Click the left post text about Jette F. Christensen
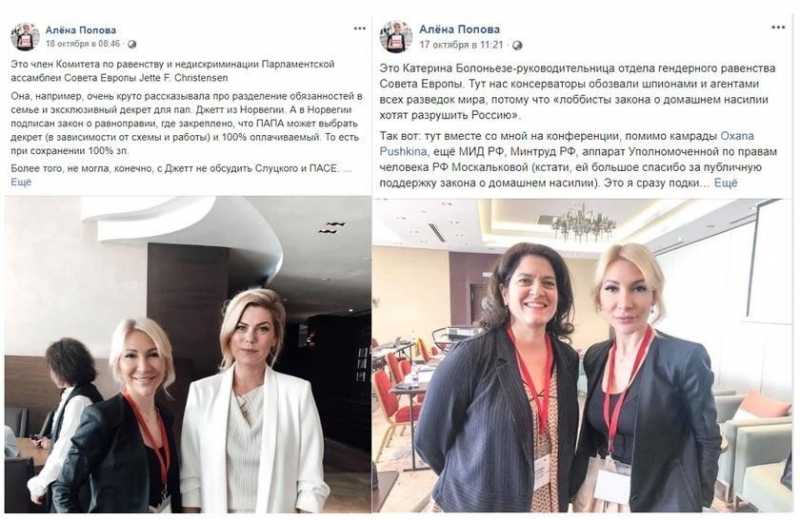This screenshot has width=800, height=520. 172,71
